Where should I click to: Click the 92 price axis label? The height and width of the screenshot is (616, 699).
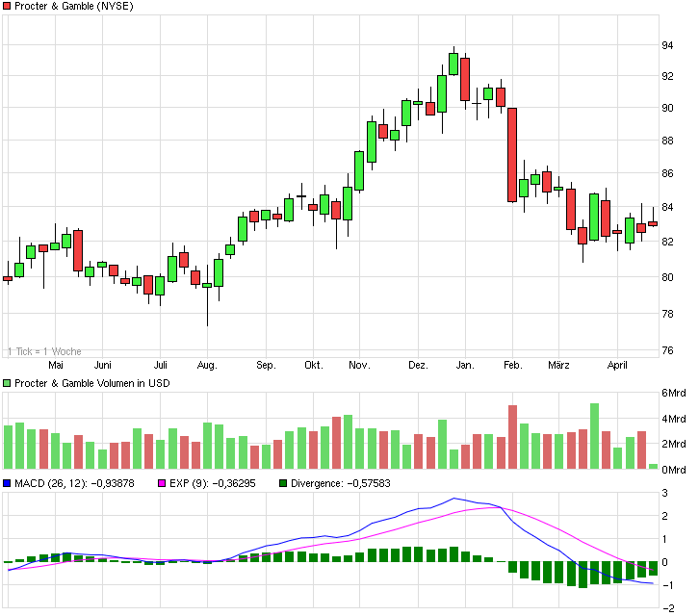(x=667, y=76)
